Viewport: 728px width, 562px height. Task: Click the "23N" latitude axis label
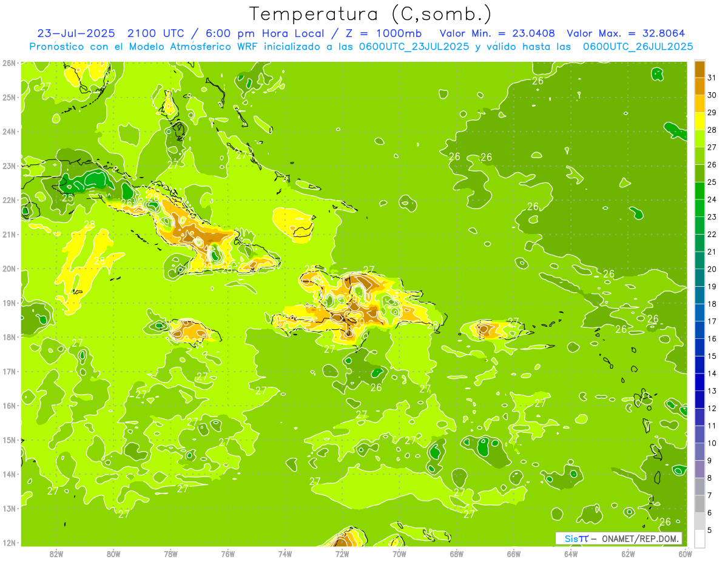pos(10,166)
